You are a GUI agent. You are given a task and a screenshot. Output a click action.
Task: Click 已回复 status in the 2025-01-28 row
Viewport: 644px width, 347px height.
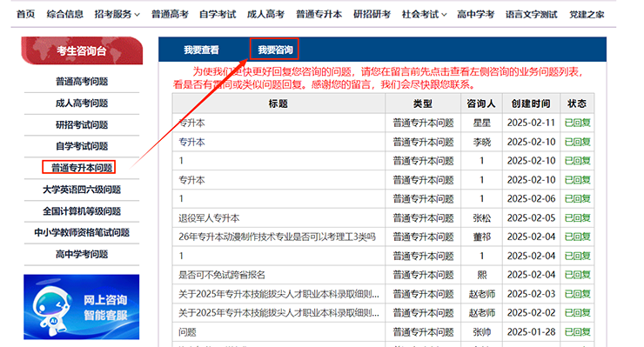578,332
